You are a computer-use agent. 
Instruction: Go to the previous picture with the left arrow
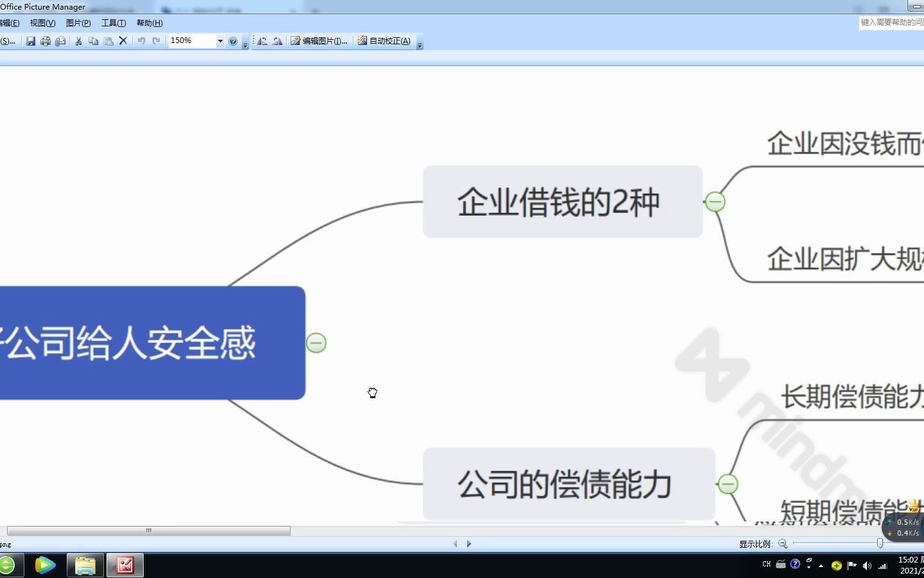coord(455,544)
